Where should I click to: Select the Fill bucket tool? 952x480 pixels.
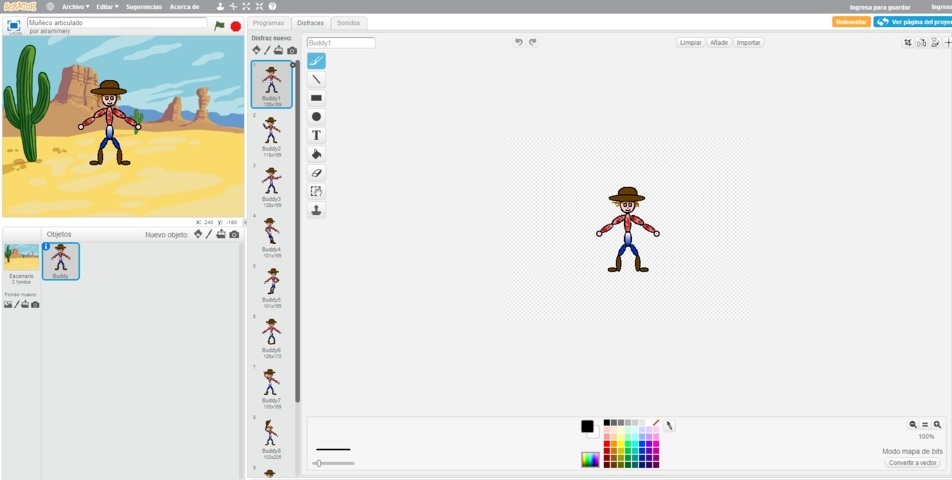click(x=316, y=154)
